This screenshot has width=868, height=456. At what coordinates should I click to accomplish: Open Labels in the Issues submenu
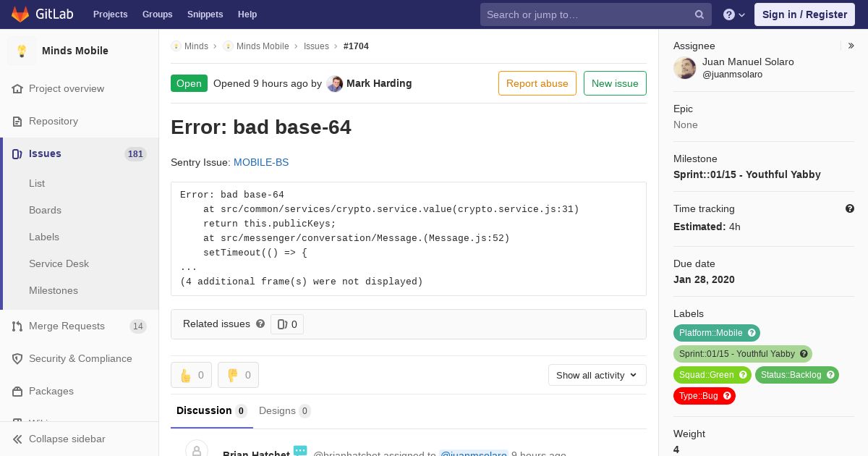(44, 237)
